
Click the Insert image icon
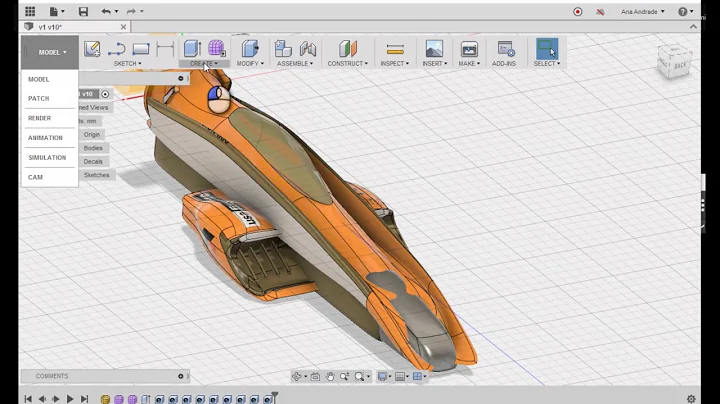[434, 49]
